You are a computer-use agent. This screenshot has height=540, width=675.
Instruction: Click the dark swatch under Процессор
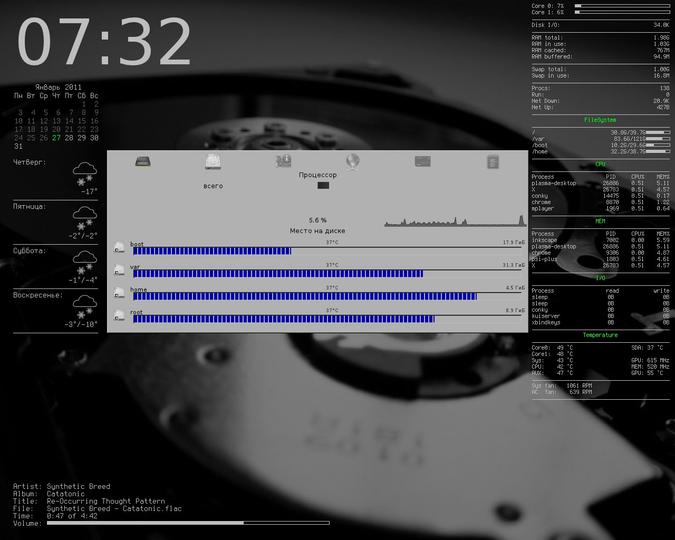click(323, 185)
